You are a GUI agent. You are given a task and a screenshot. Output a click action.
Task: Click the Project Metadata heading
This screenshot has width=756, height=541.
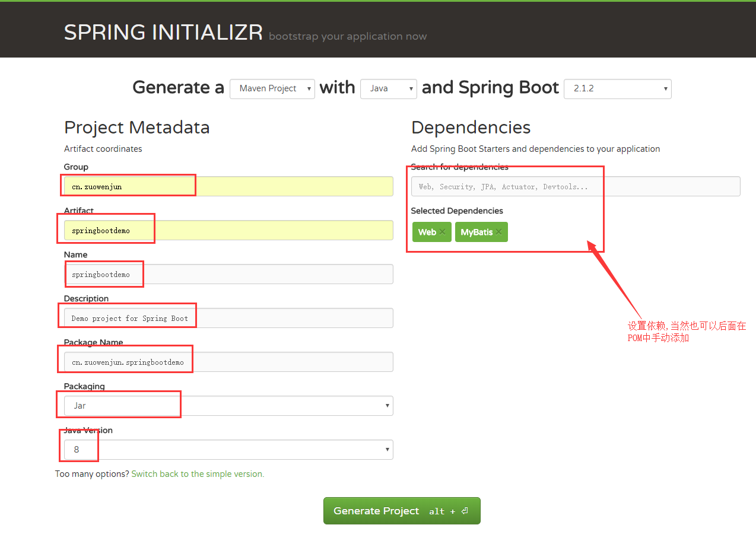pos(137,128)
